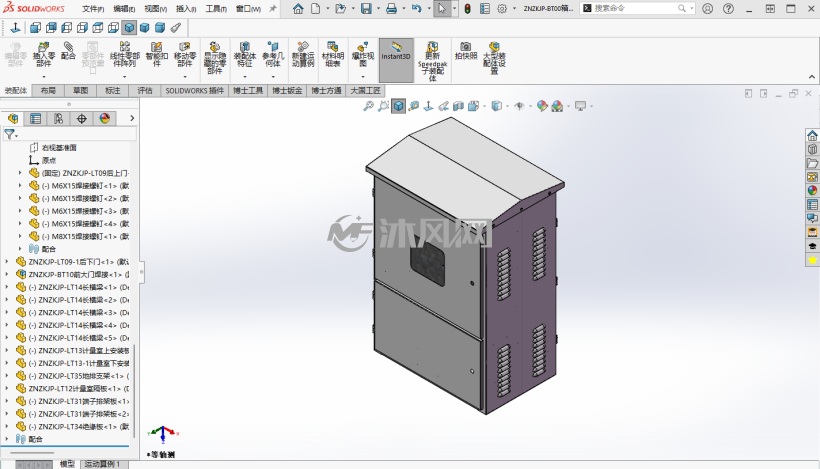Open the 文件(F) menu
The image size is (820, 469).
click(93, 9)
